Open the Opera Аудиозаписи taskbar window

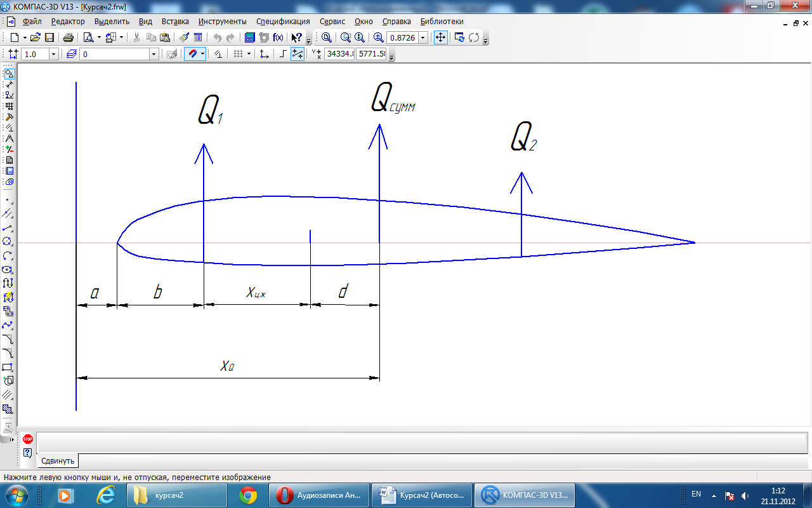pyautogui.click(x=319, y=495)
